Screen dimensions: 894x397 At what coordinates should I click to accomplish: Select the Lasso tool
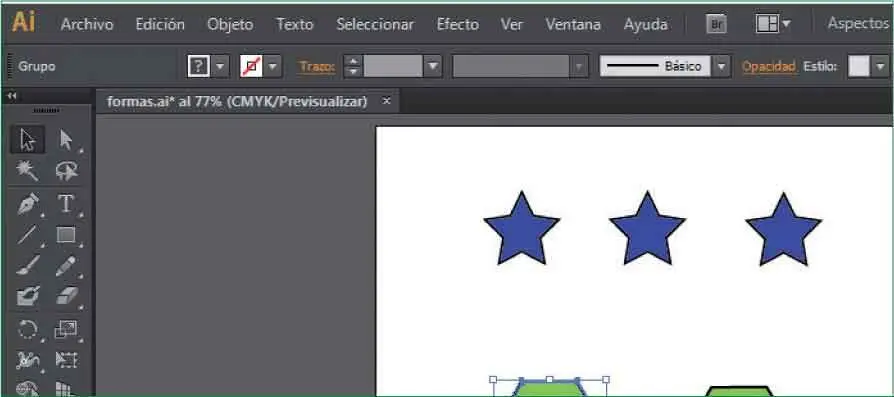67,171
